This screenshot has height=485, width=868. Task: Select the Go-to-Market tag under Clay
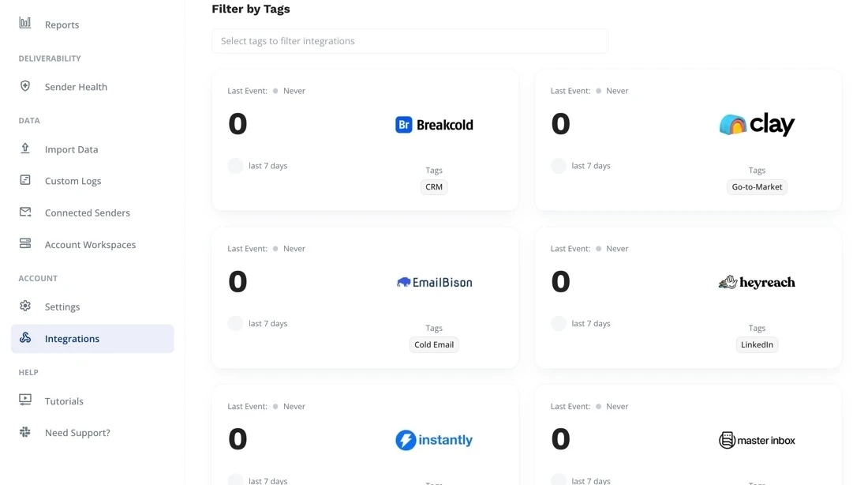click(757, 186)
